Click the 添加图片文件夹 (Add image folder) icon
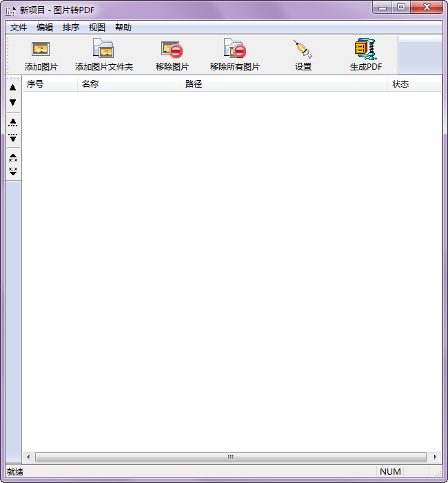Image resolution: width=448 pixels, height=483 pixels. pyautogui.click(x=103, y=48)
